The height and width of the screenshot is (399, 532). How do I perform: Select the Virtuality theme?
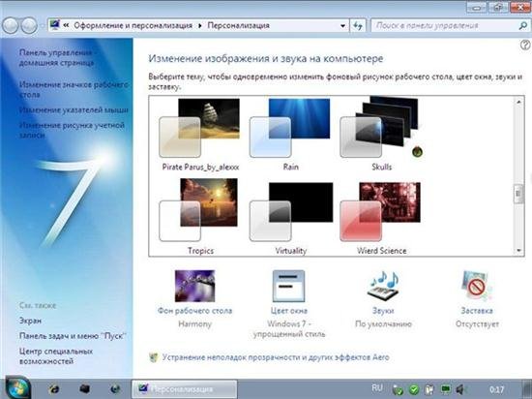[x=291, y=218]
